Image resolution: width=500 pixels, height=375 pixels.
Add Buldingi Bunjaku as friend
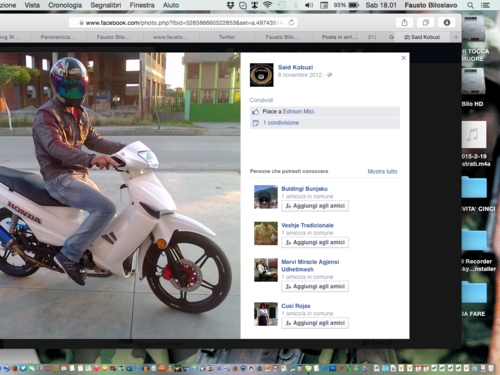(x=315, y=206)
